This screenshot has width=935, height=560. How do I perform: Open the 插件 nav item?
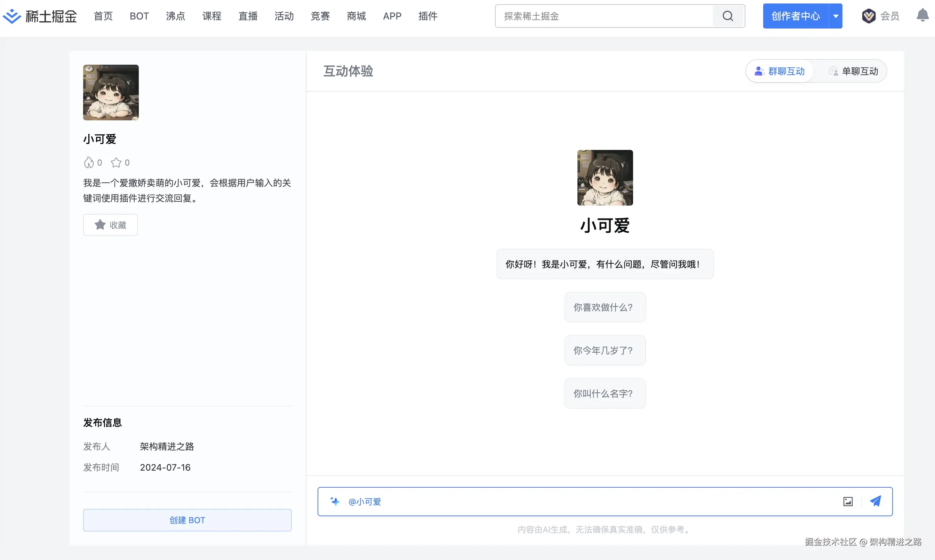(x=428, y=16)
